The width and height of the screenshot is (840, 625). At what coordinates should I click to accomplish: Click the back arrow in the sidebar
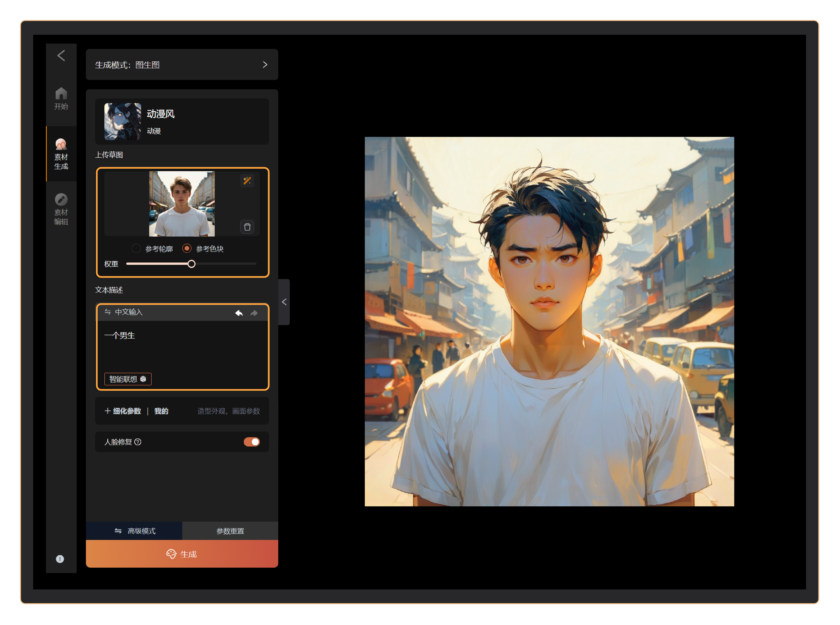(61, 56)
